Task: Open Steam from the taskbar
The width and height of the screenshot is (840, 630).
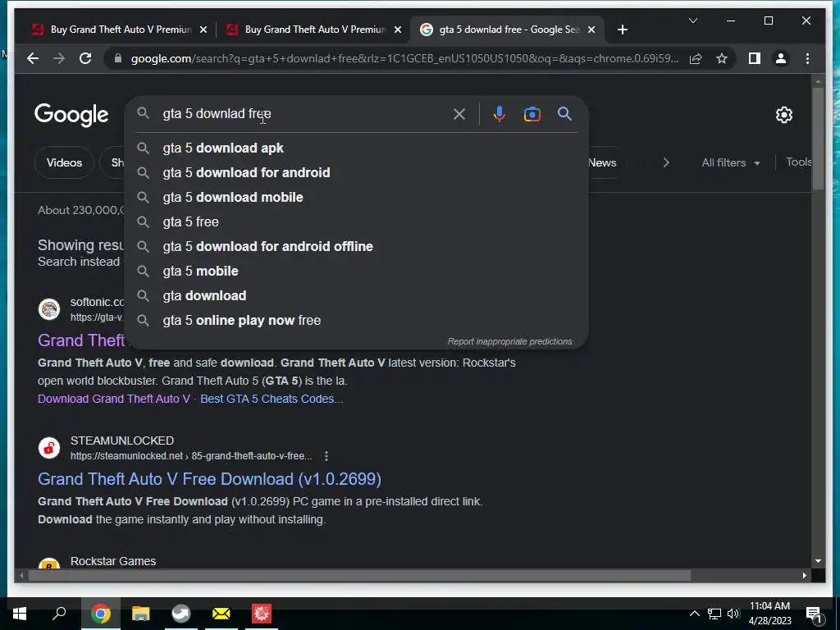Action: (181, 614)
